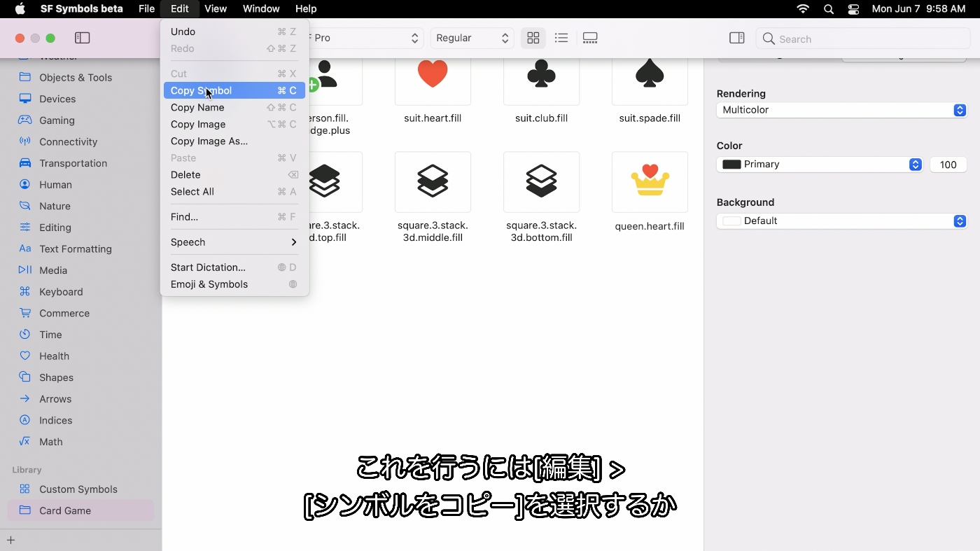Choose Emoji & Symbols menu item

234,284
